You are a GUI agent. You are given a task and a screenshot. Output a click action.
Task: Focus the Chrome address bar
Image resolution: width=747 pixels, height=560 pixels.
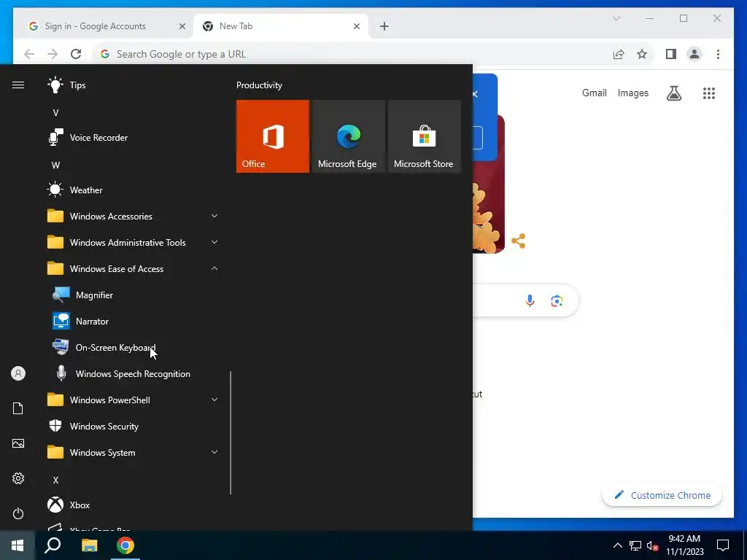point(352,54)
